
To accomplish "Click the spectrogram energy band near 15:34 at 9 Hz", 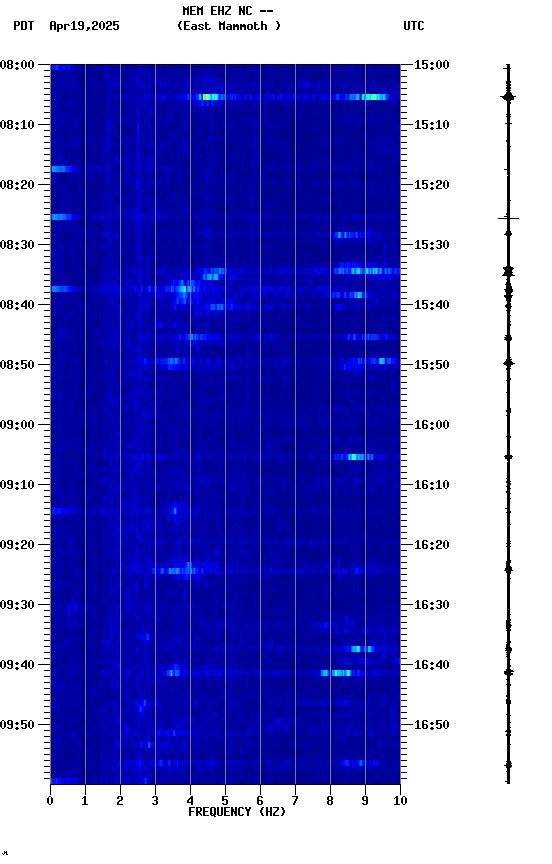I will (x=366, y=271).
